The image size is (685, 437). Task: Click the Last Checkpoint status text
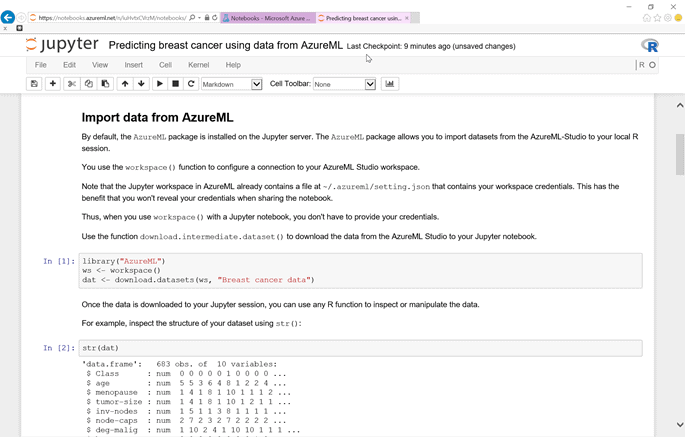[x=431, y=46]
